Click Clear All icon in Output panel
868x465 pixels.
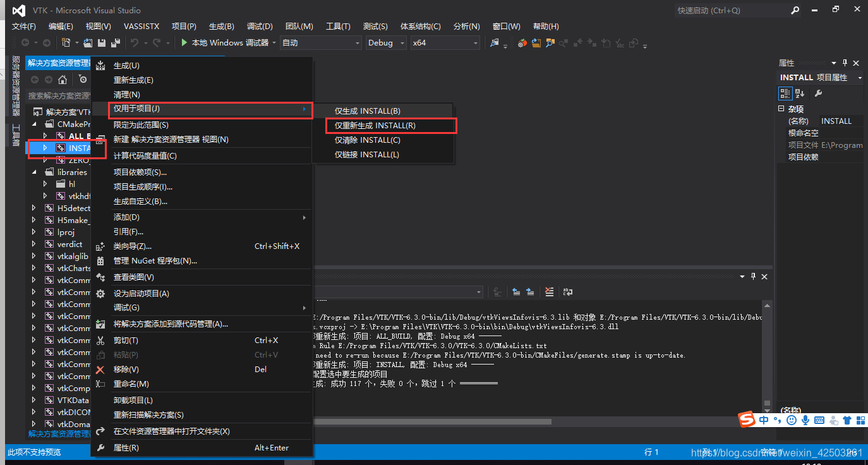(550, 292)
